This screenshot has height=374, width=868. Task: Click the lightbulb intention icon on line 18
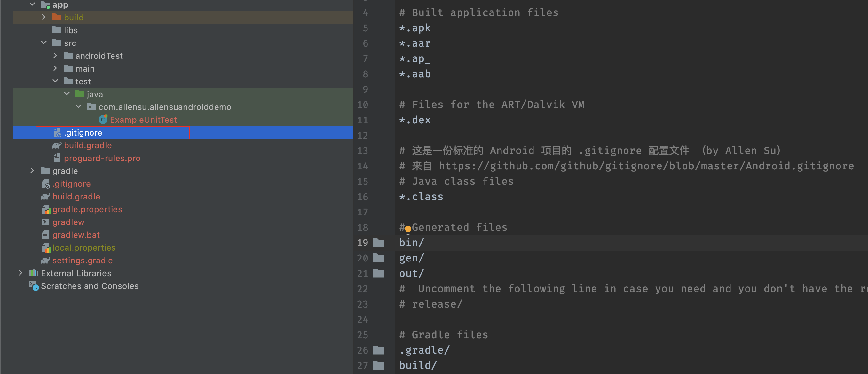click(x=408, y=230)
